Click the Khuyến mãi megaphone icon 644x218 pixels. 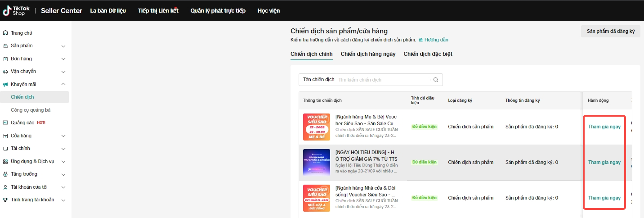click(x=5, y=84)
